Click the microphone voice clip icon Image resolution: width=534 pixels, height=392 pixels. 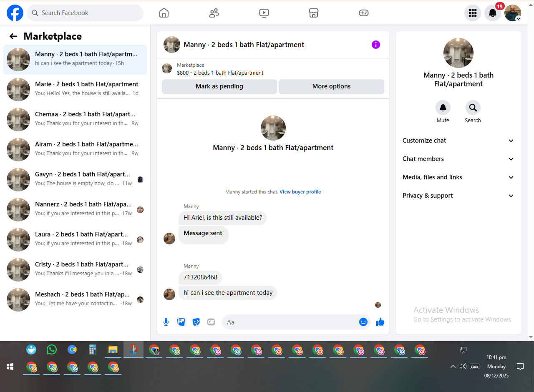click(x=166, y=322)
